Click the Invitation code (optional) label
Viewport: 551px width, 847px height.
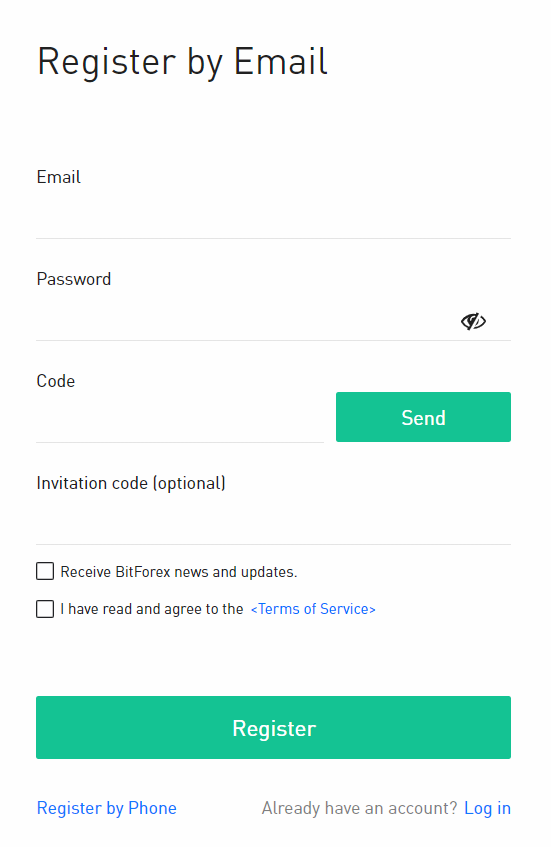click(x=131, y=483)
